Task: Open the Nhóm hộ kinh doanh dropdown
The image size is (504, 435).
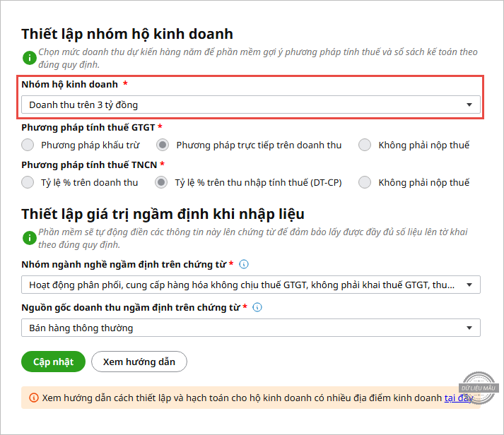Action: (250, 105)
